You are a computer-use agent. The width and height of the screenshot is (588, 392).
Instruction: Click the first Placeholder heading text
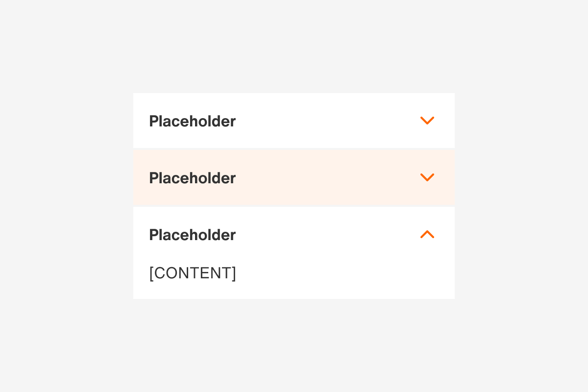[192, 121]
